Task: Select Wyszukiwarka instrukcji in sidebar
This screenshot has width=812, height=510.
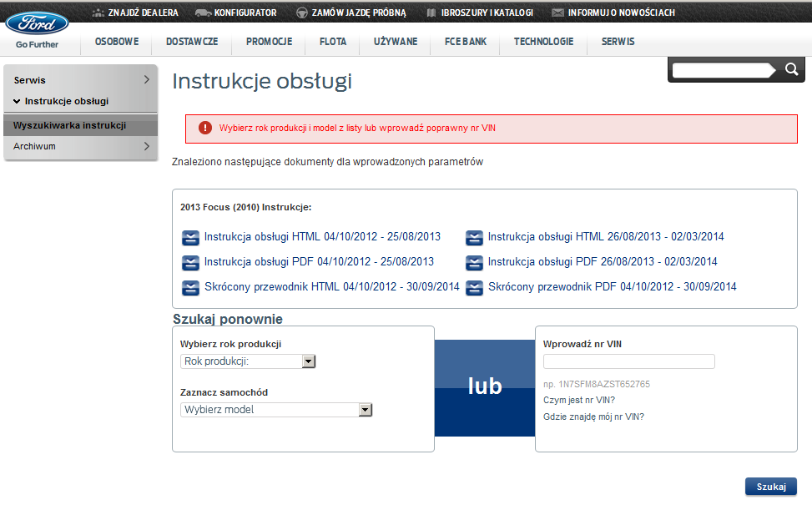Action: tap(80, 125)
